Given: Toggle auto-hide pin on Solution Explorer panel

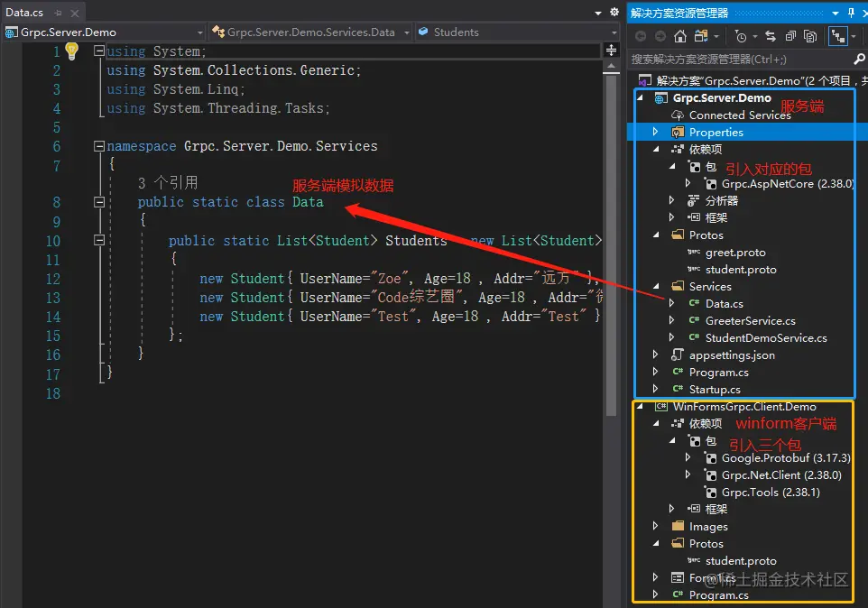Looking at the screenshot, I should (852, 13).
